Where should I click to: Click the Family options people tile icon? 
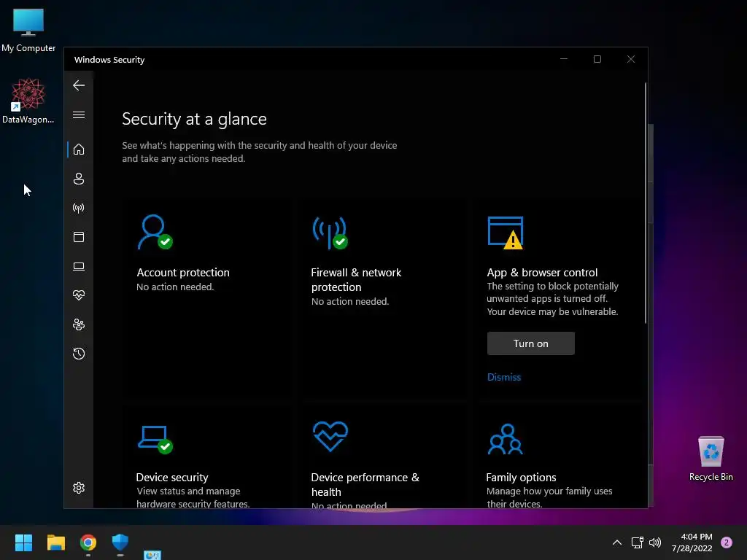tap(506, 439)
